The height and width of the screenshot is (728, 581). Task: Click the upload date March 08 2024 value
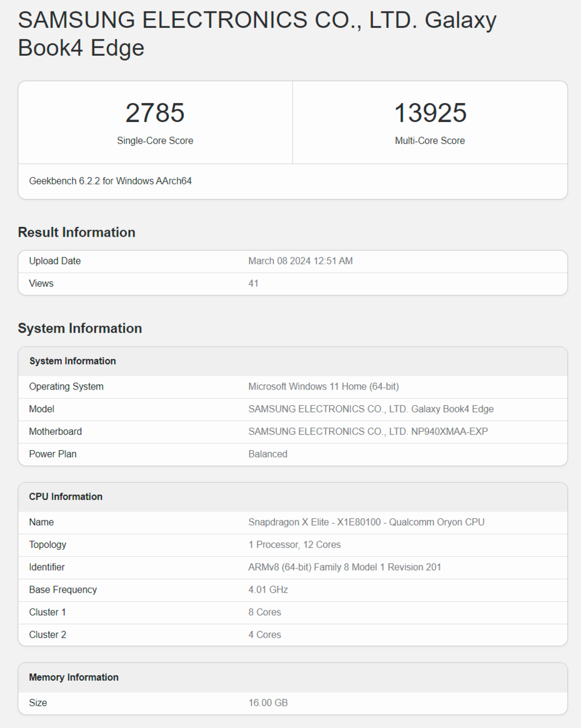(x=300, y=261)
